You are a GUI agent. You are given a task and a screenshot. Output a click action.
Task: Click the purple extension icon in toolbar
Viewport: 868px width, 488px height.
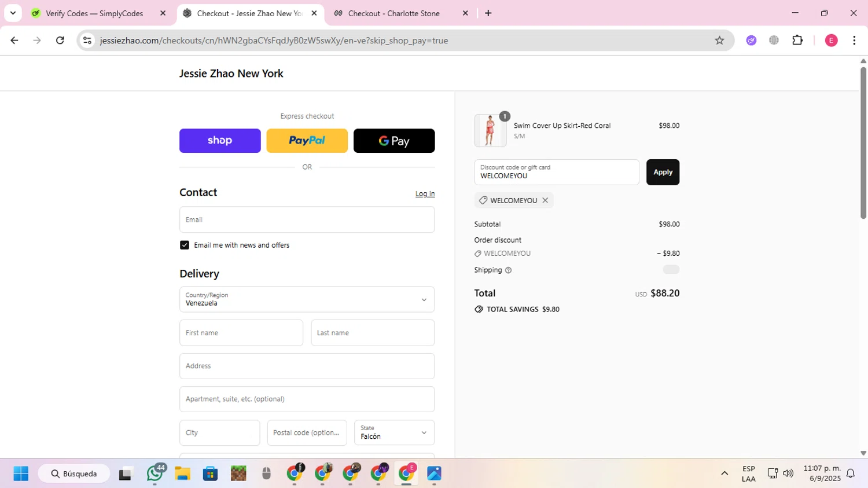point(751,41)
